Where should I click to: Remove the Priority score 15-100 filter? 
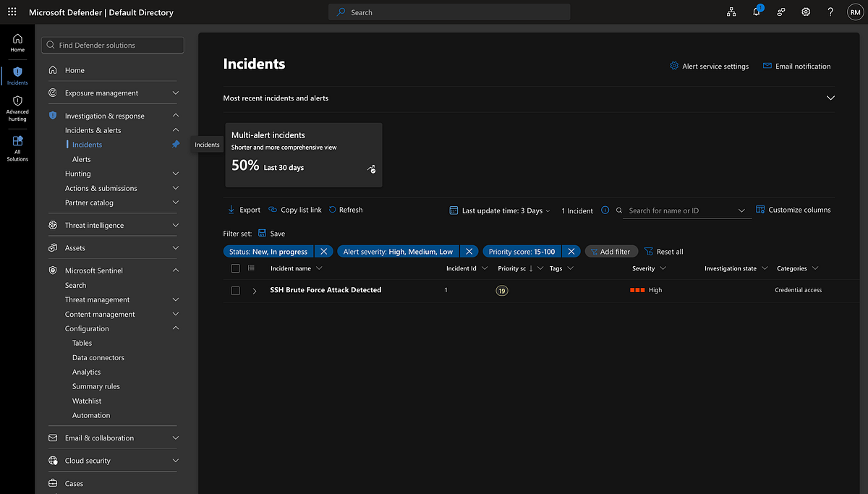[x=571, y=252]
